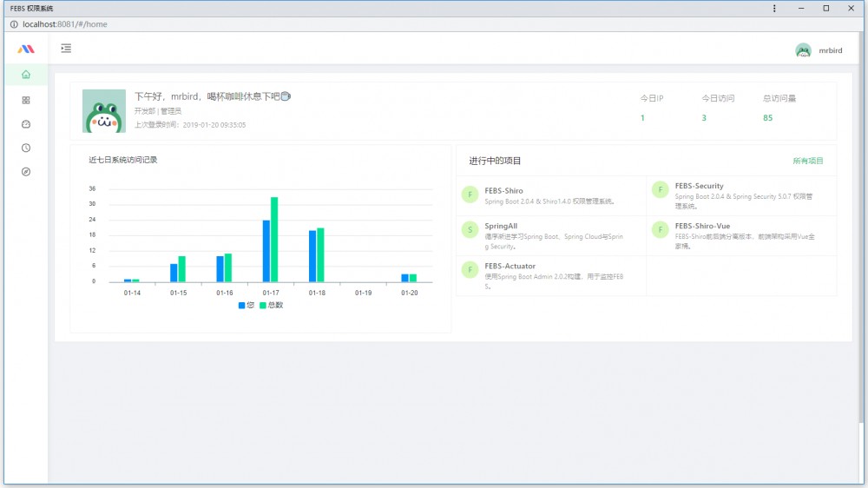This screenshot has width=868, height=488.
Task: Click the FEBS-Shiro round F avatar
Action: pyautogui.click(x=470, y=195)
